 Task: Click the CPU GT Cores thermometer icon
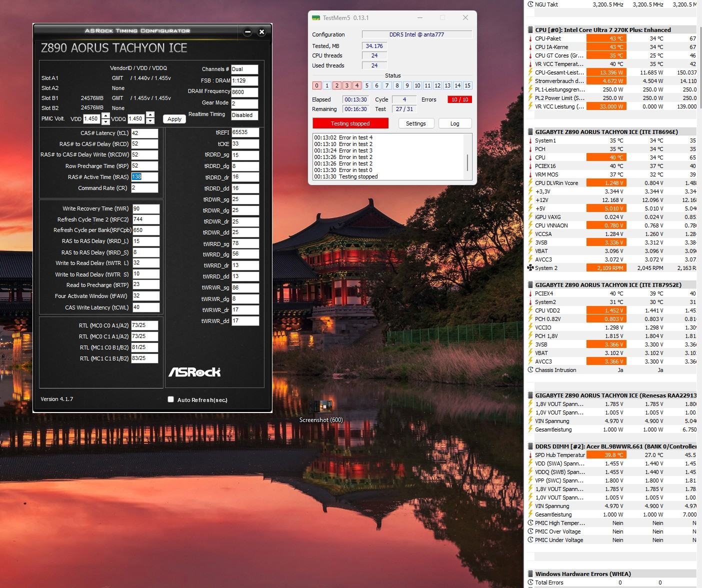click(x=530, y=55)
